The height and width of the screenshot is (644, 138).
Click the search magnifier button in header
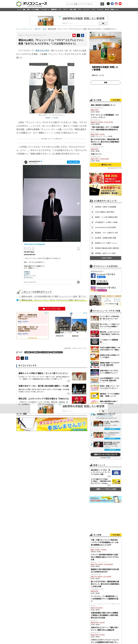102,4
